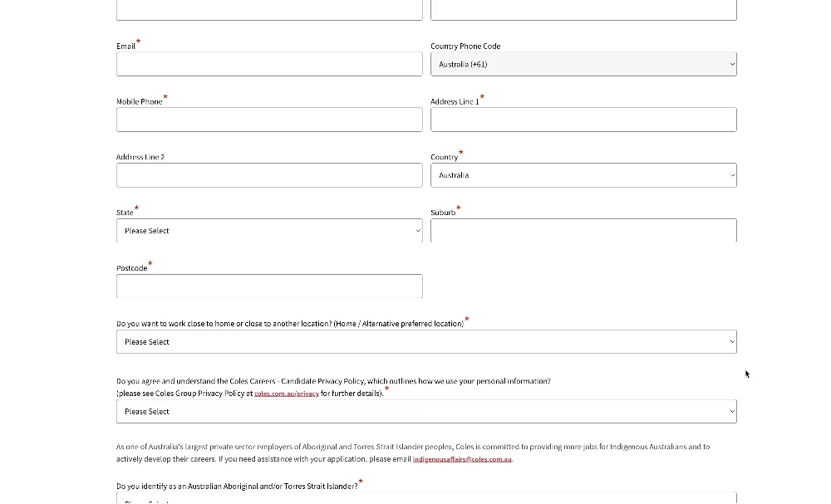Open the coles.com.au/privacy link
831x504 pixels.
point(287,394)
